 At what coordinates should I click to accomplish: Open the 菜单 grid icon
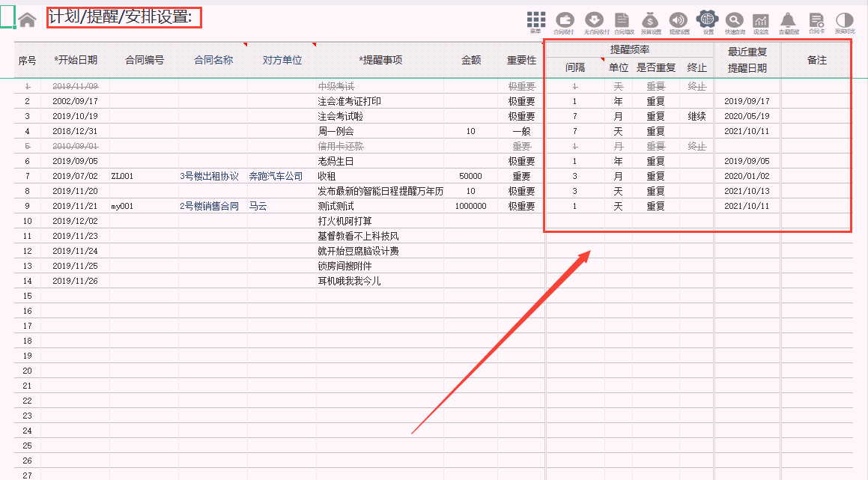pos(535,19)
